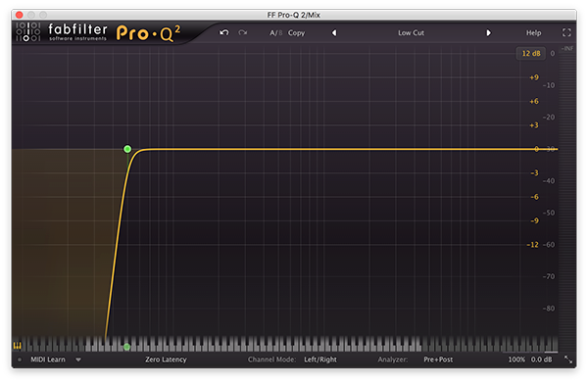Toggle the A/B state switch
588x382 pixels.
pyautogui.click(x=275, y=33)
